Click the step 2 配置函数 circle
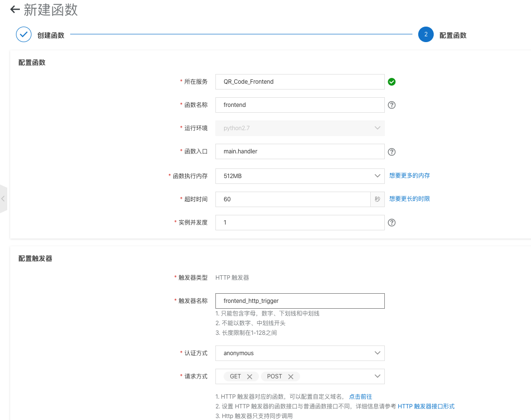The height and width of the screenshot is (420, 531). (425, 34)
